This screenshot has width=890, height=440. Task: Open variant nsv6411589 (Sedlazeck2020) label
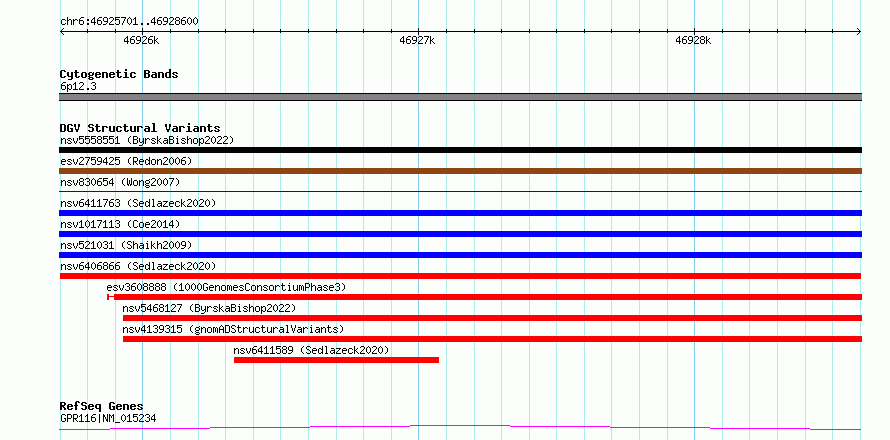click(x=311, y=350)
